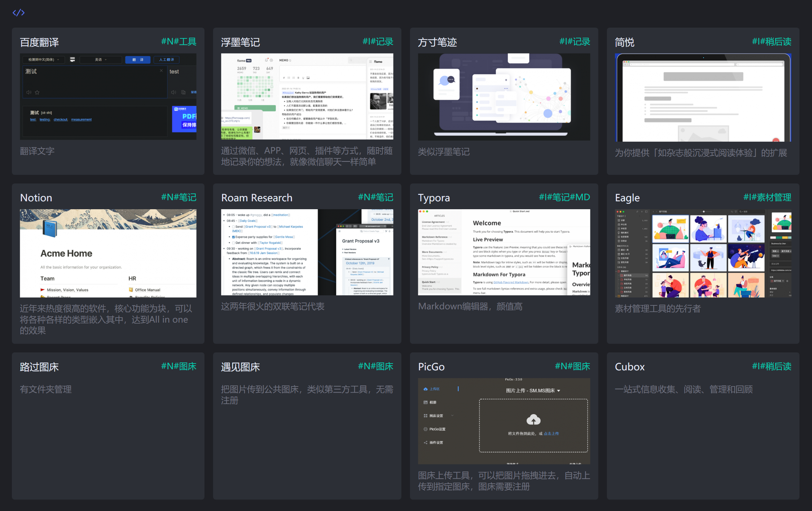This screenshot has width=812, height=511.
Task: Open the Acme Home Notion thumbnail
Action: [108, 253]
